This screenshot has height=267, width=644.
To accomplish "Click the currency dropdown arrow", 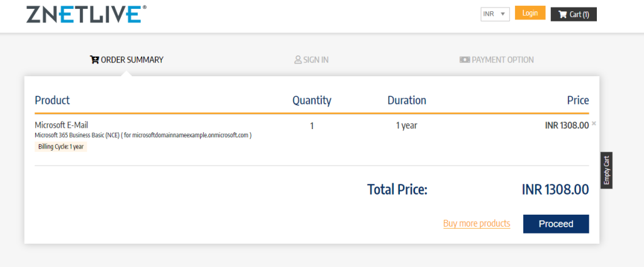I will click(x=503, y=14).
